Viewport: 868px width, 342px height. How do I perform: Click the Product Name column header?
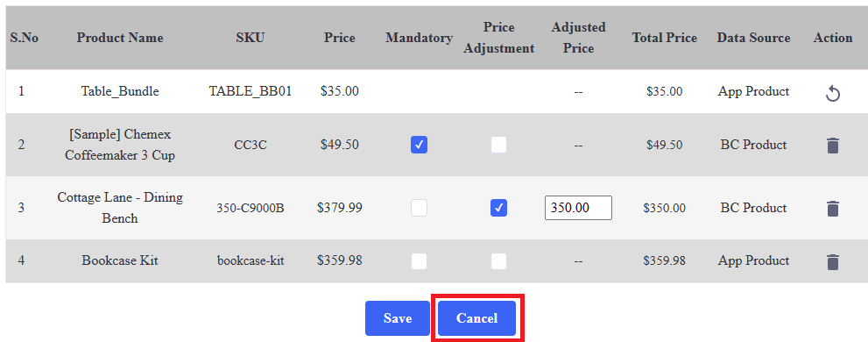[x=120, y=38]
